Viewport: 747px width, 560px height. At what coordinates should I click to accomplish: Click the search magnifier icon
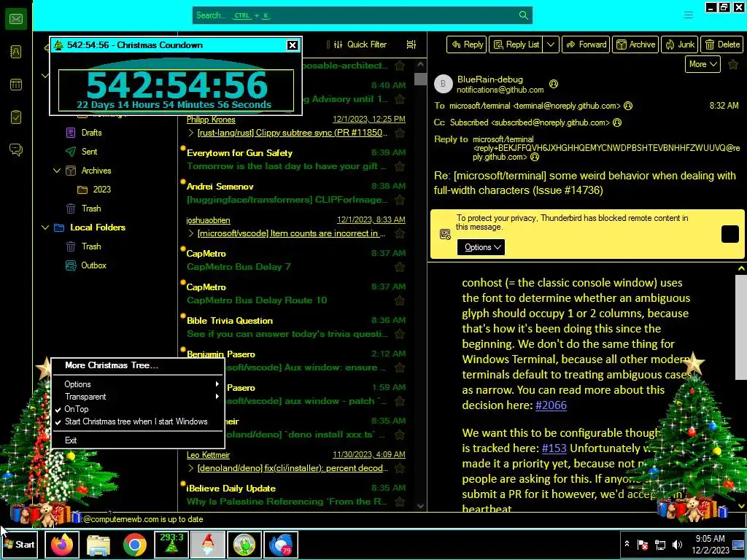523,15
